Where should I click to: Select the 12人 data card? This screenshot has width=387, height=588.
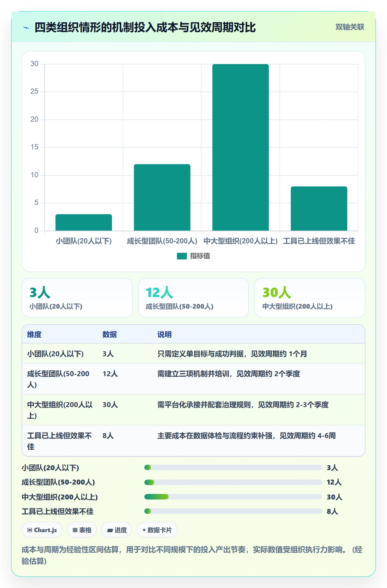click(x=193, y=298)
